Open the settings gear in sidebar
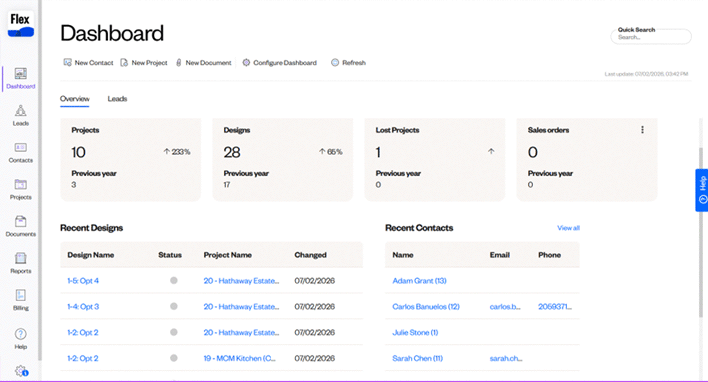Screen dimensions: 708x382 (21, 371)
